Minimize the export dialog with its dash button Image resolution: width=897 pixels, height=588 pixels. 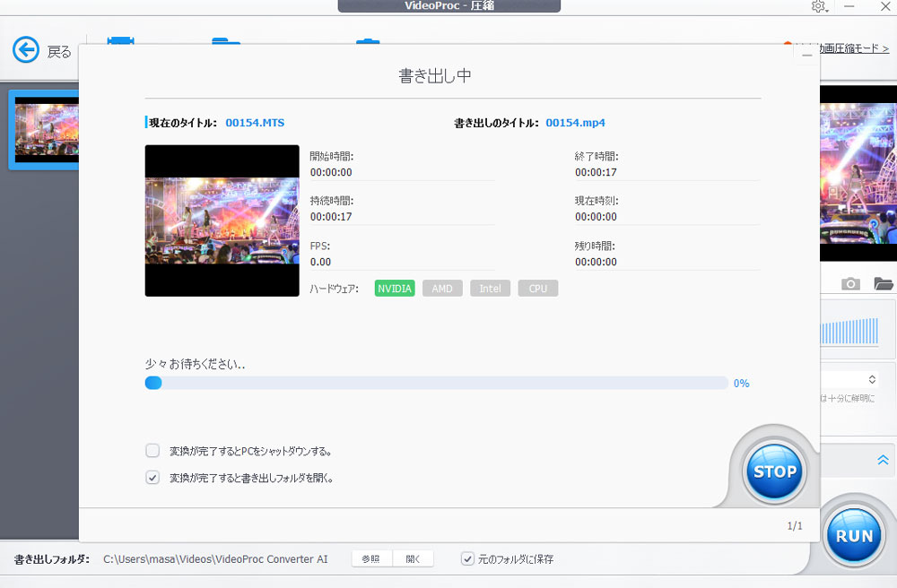806,55
